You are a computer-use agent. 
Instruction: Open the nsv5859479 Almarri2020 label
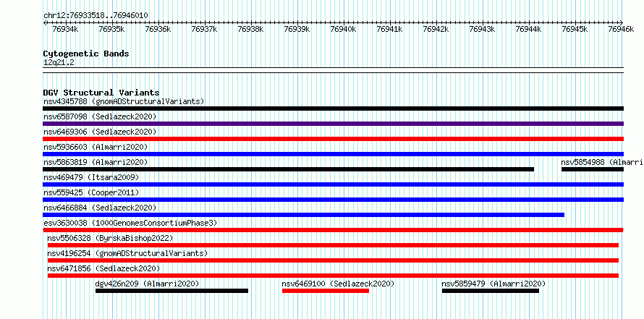pyautogui.click(x=493, y=284)
